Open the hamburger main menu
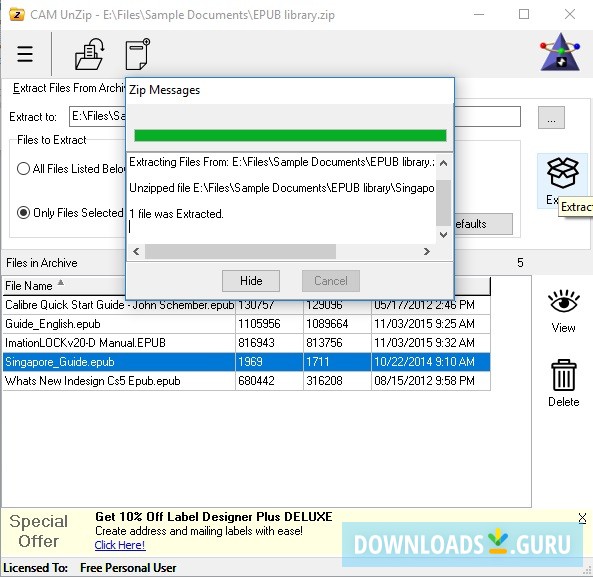Viewport: 593px width, 577px height. point(25,54)
